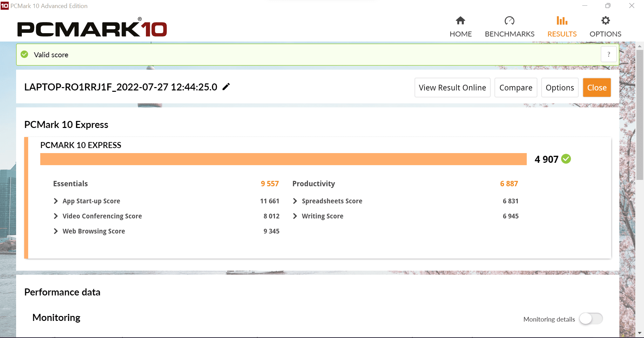Click the Productivity heading
644x338 pixels.
point(314,184)
